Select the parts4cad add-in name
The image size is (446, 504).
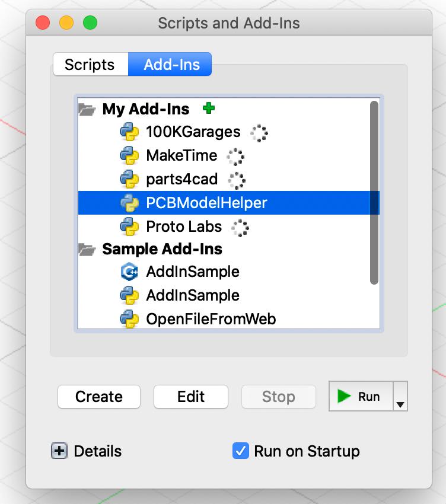[182, 179]
